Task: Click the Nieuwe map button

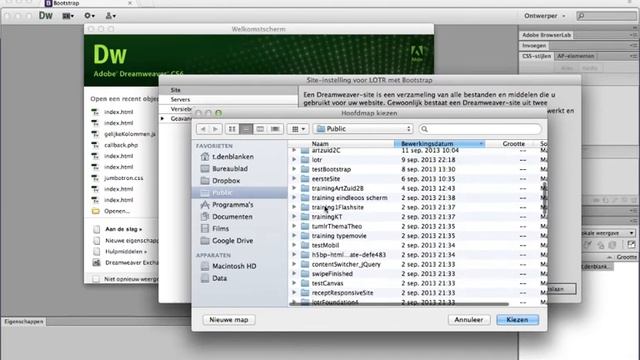Action: coord(229,320)
